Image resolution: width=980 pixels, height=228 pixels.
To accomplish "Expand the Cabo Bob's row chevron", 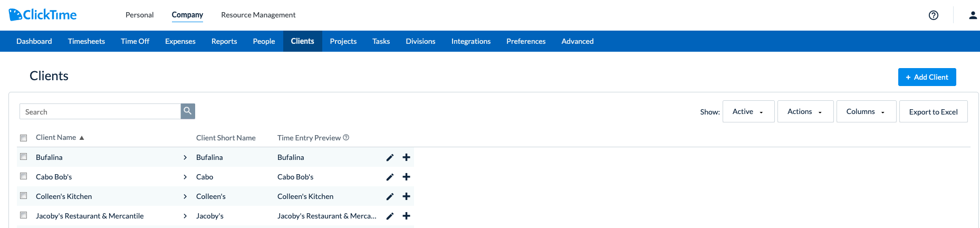I will pos(185,177).
